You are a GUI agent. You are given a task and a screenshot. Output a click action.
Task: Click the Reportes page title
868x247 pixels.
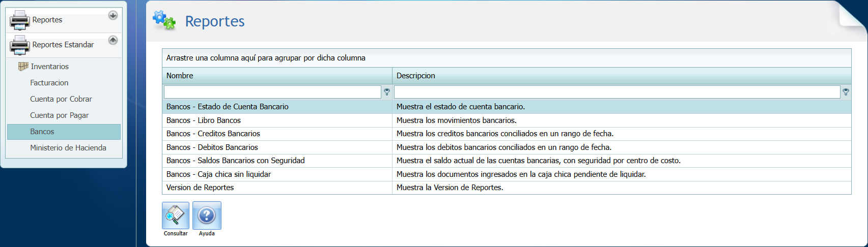click(215, 21)
